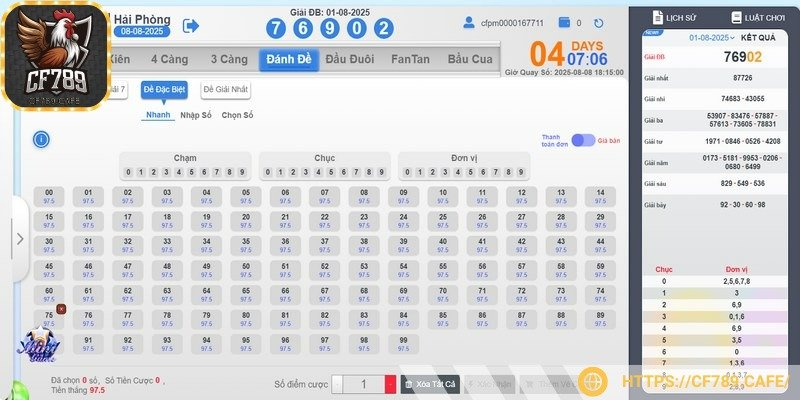
Task: Select digit 9 under Chạm
Action: pyautogui.click(x=242, y=172)
